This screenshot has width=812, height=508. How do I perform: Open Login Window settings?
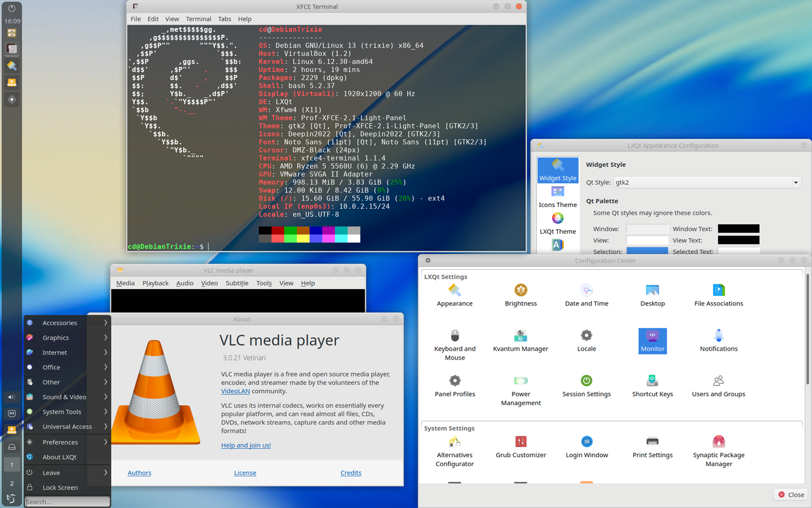tap(587, 446)
